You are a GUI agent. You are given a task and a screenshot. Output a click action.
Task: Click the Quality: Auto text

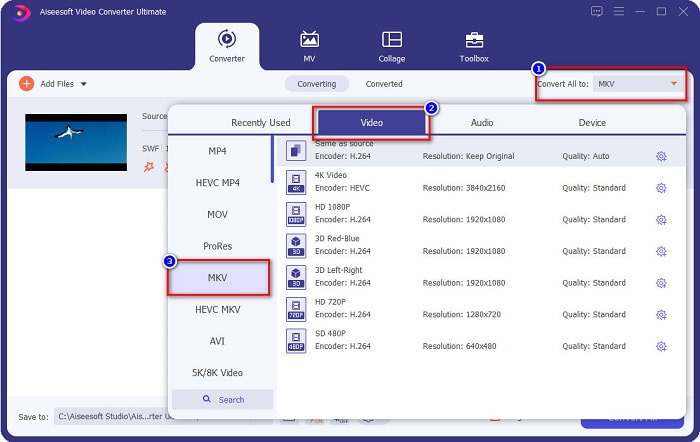tap(586, 156)
